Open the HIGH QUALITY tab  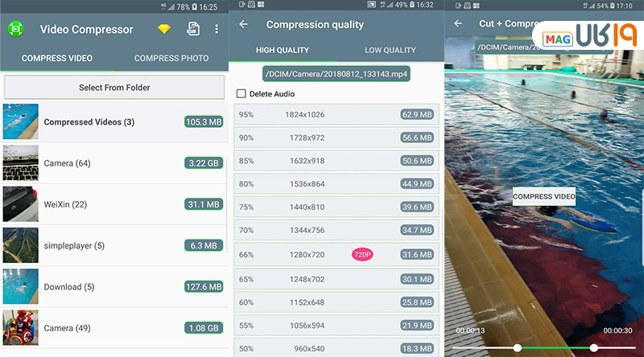[x=283, y=50]
